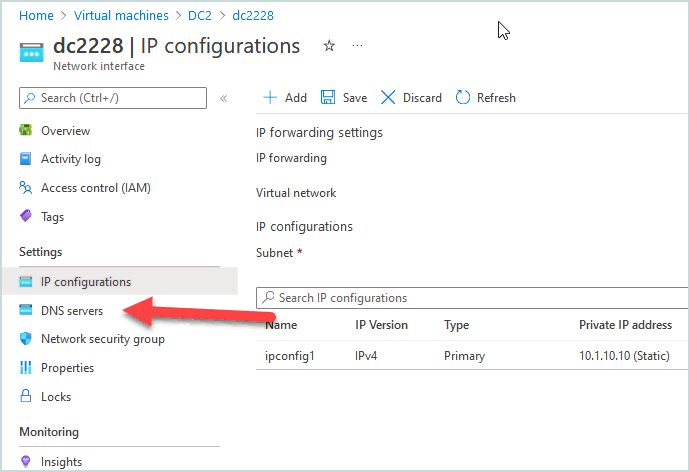Pin dc2228 with the favorite star icon
Image resolution: width=690 pixels, height=472 pixels.
tap(329, 45)
